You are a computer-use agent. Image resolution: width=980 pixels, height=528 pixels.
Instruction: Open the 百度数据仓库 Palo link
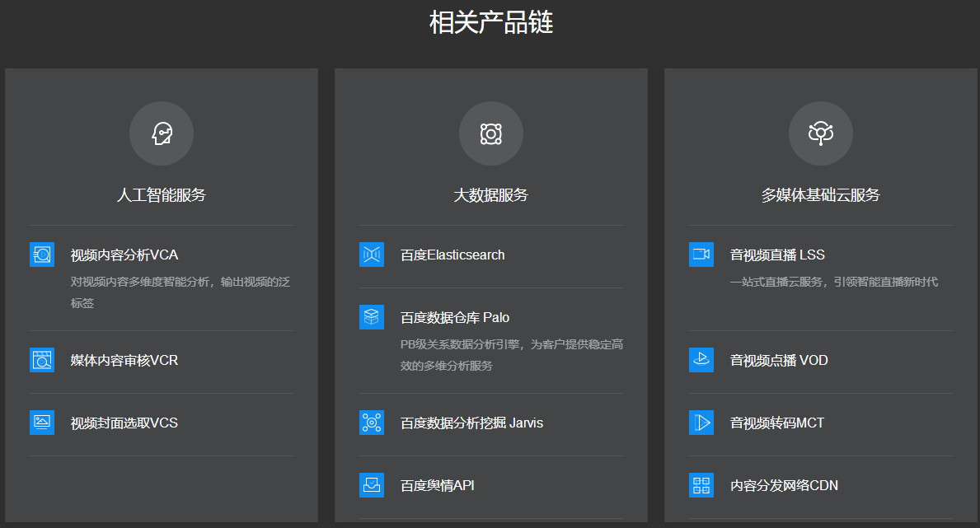point(455,317)
